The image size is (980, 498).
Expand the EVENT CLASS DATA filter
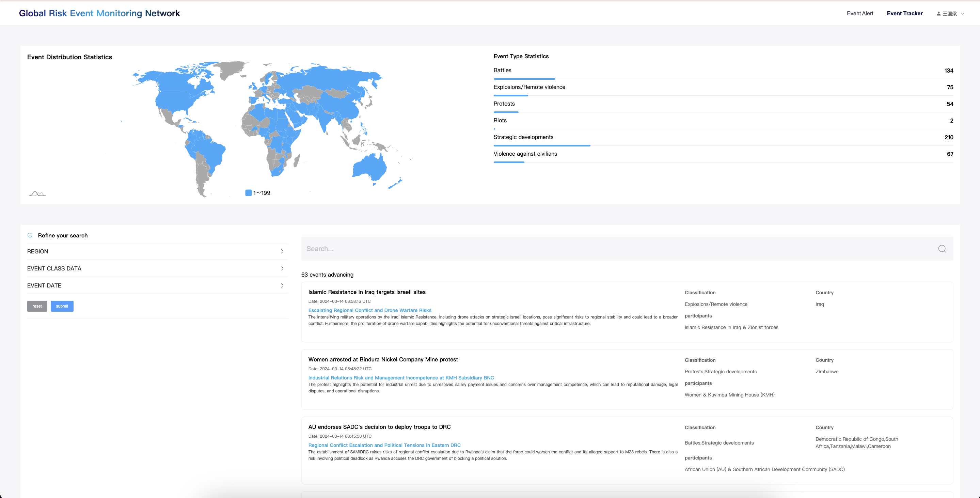pos(157,269)
